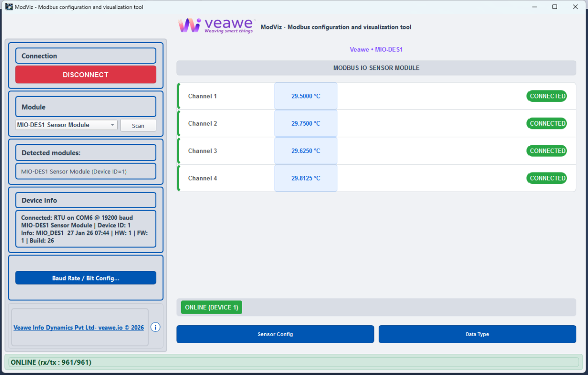The height and width of the screenshot is (375, 588).
Task: Click the MODBUS IO SENSOR MODULE header
Action: pos(376,67)
